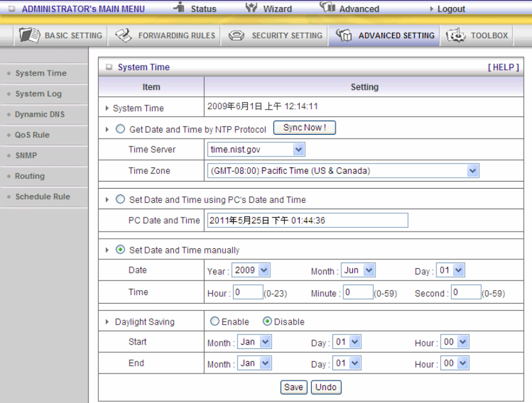Click the Sync Now! button

pyautogui.click(x=304, y=128)
